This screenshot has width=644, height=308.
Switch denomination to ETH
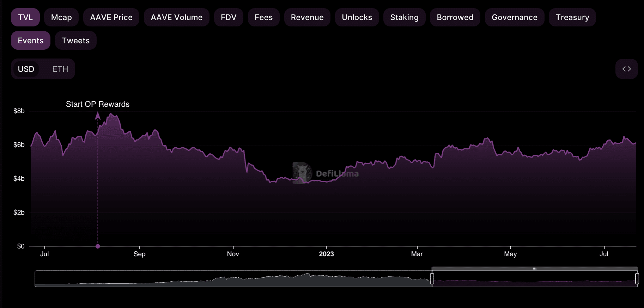60,69
